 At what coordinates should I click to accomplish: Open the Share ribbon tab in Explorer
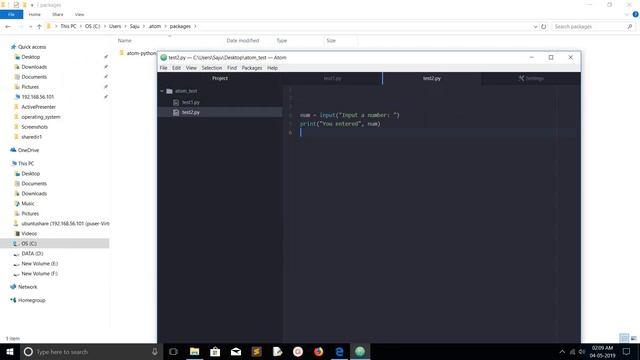click(x=58, y=14)
